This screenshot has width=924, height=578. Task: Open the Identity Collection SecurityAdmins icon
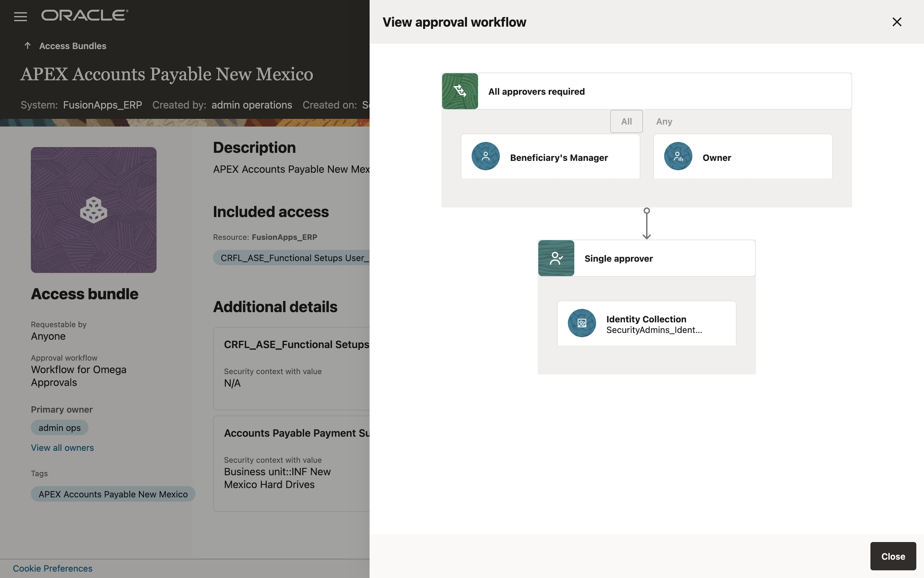581,323
